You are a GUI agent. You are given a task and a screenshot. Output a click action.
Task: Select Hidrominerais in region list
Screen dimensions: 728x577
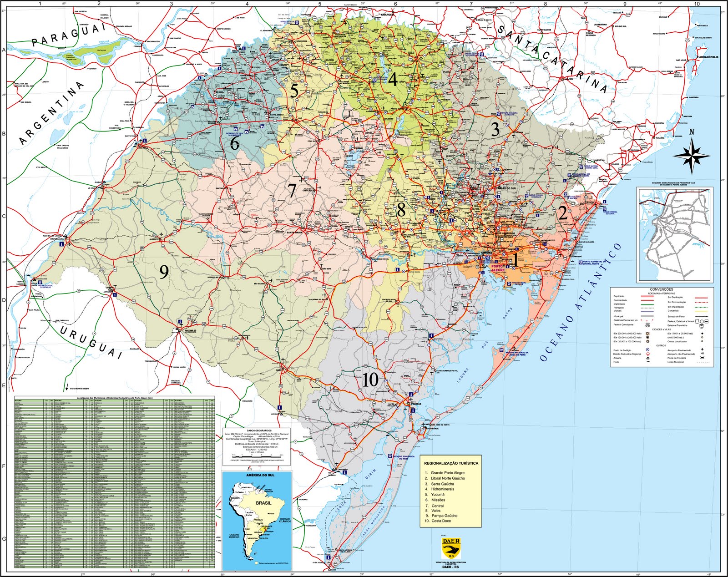(440, 489)
